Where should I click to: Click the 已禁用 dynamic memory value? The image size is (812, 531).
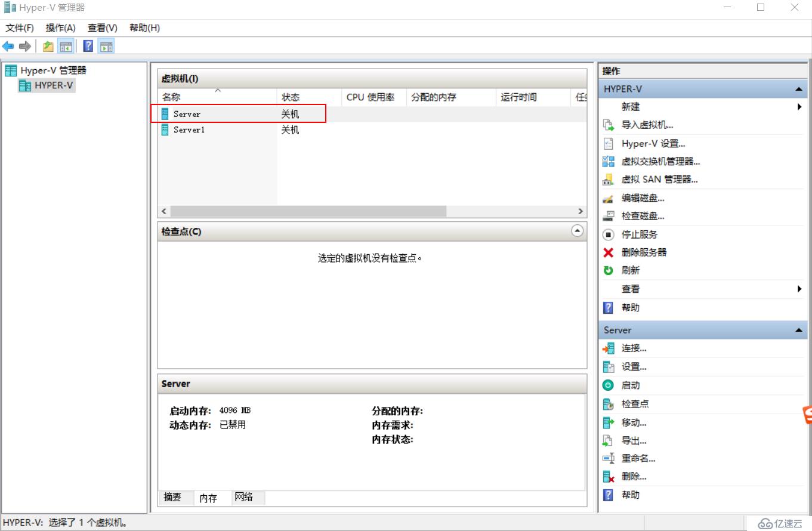point(233,425)
